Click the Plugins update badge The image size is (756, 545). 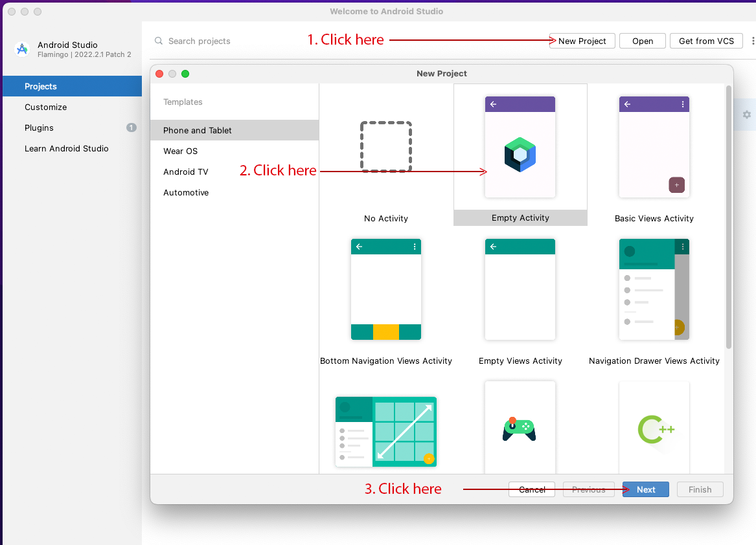point(131,128)
